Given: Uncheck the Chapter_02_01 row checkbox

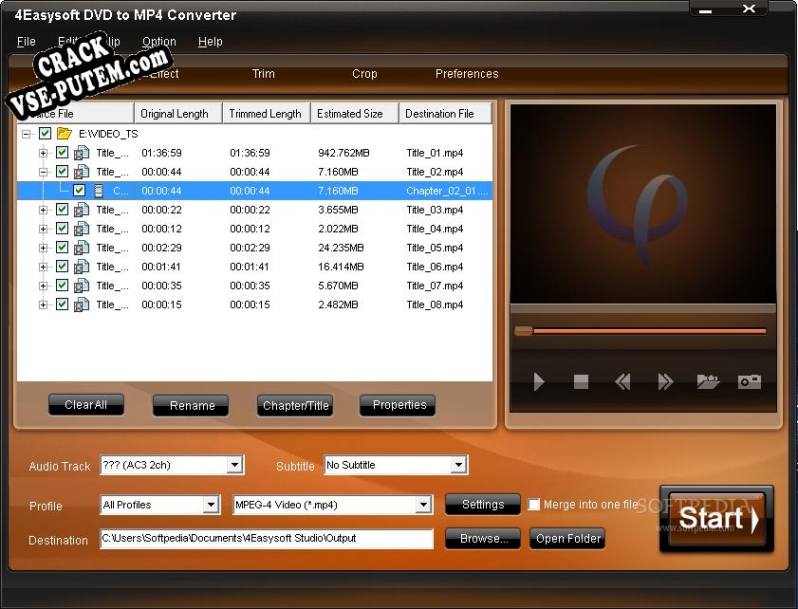Looking at the screenshot, I should pyautogui.click(x=79, y=190).
